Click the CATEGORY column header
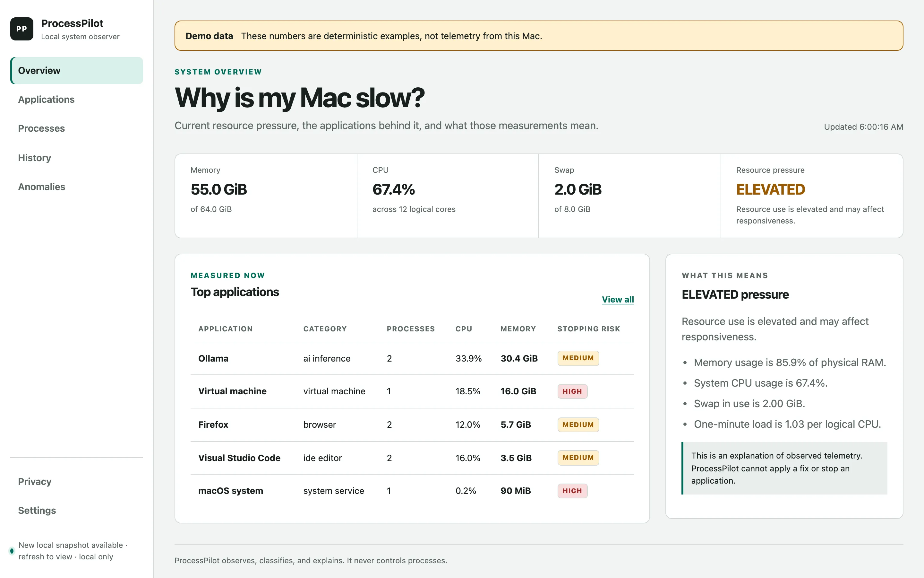This screenshot has height=578, width=924. click(325, 329)
